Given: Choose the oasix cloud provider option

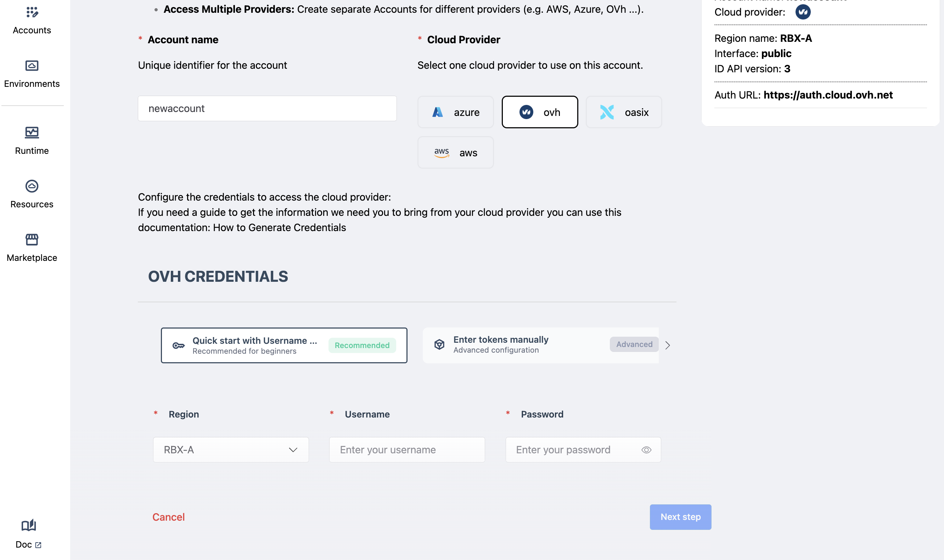Looking at the screenshot, I should pyautogui.click(x=624, y=112).
